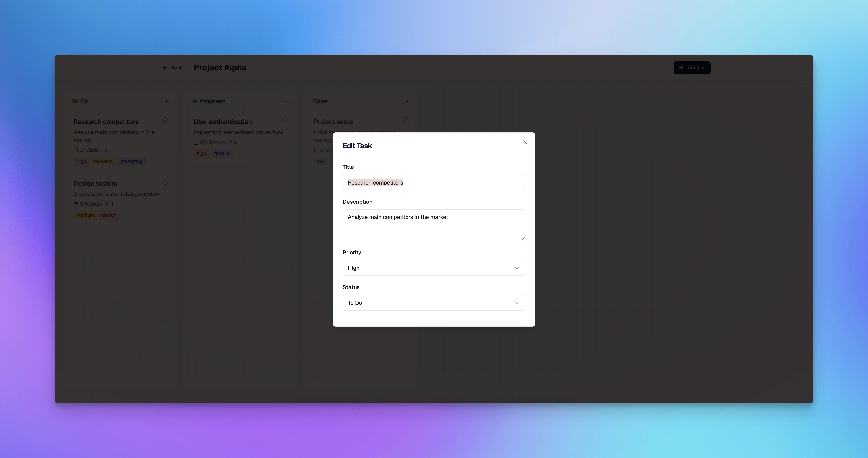The image size is (868, 458).
Task: Click the To Do list header
Action: tap(80, 101)
